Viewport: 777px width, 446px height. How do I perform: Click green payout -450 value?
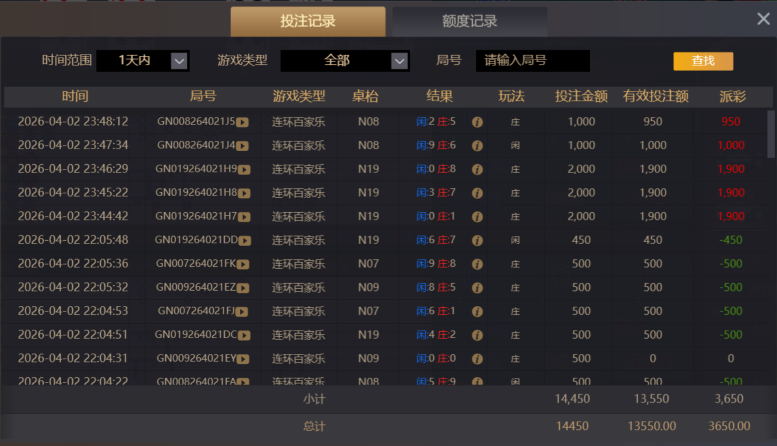point(731,240)
